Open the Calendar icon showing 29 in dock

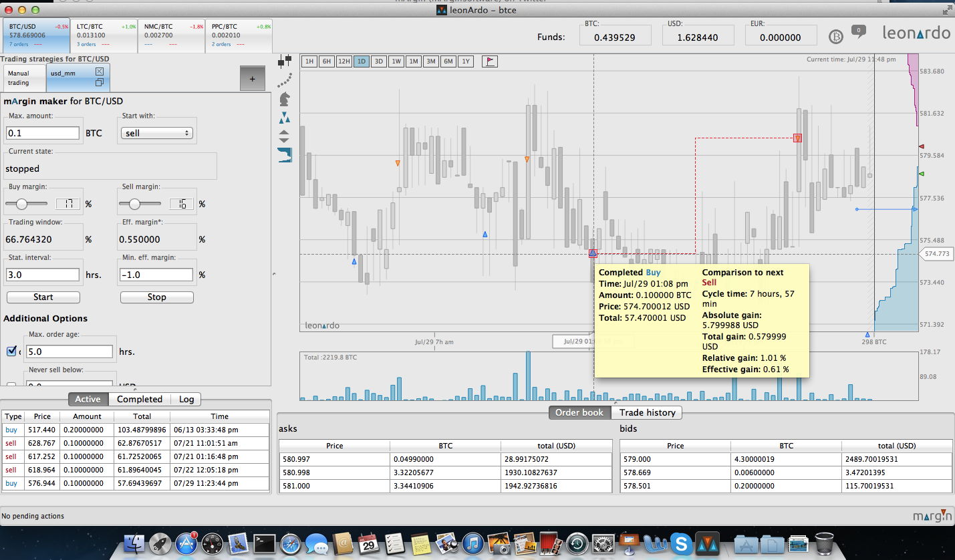click(368, 543)
